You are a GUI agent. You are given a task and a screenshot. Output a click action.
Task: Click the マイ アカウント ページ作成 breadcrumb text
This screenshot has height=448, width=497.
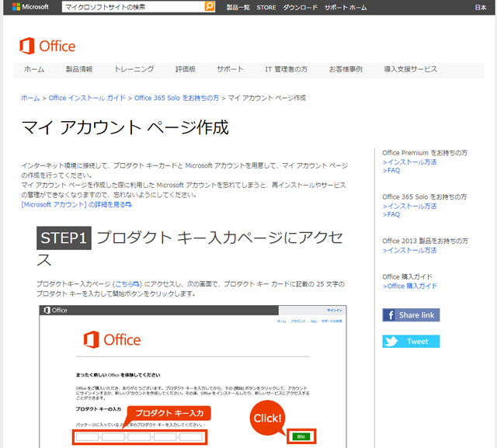(267, 98)
